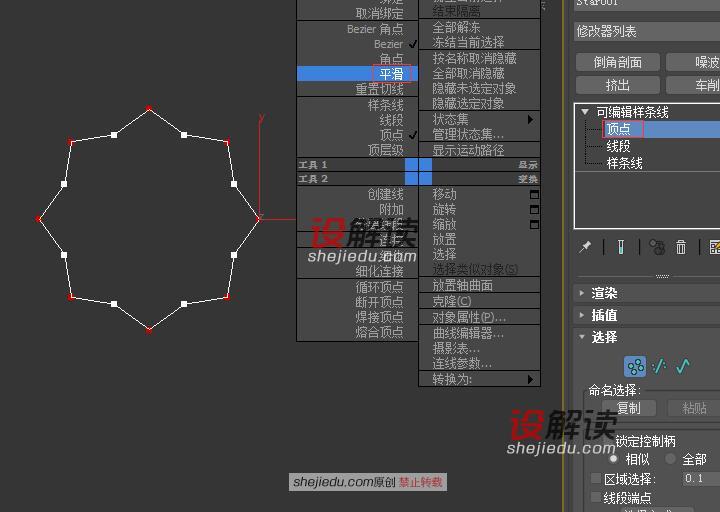Choose 对象属性(P) menu entry
The height and width of the screenshot is (512, 720).
[469, 317]
